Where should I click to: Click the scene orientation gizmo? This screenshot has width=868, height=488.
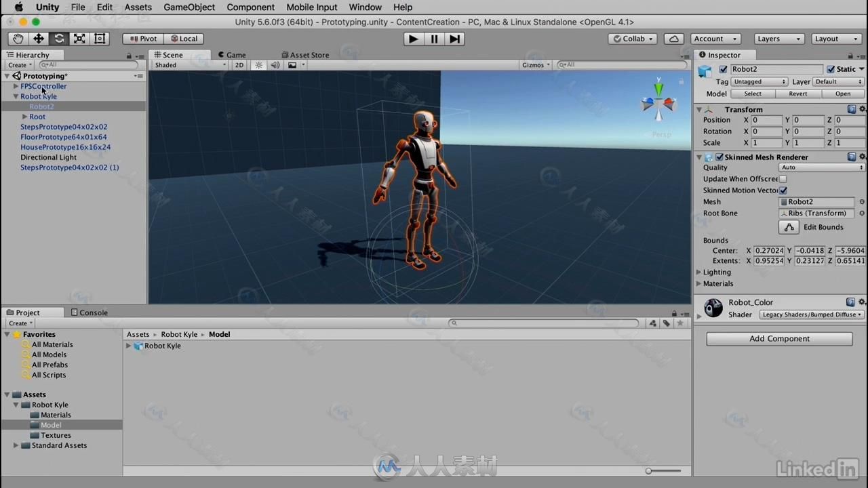pos(658,104)
